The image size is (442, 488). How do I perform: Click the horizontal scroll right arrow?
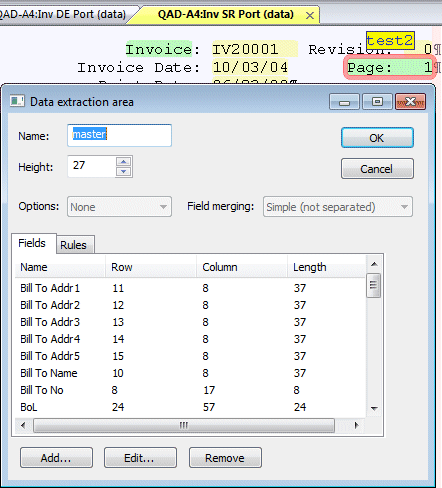click(x=357, y=425)
